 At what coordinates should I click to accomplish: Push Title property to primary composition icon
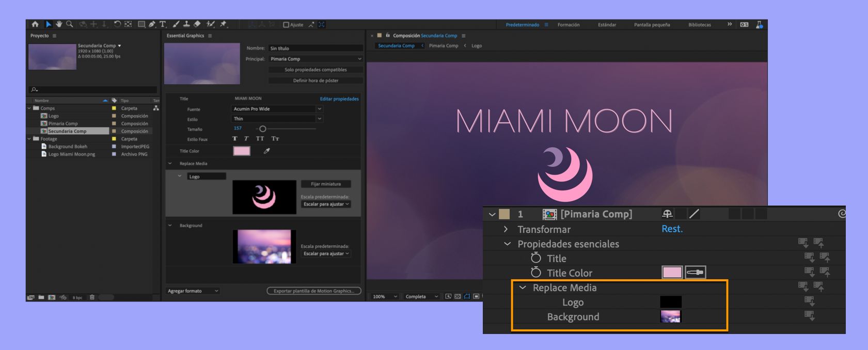pyautogui.click(x=825, y=258)
